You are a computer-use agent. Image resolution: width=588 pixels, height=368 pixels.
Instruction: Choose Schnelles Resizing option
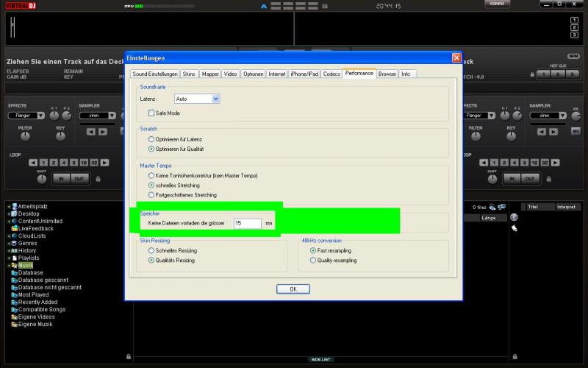coord(151,250)
